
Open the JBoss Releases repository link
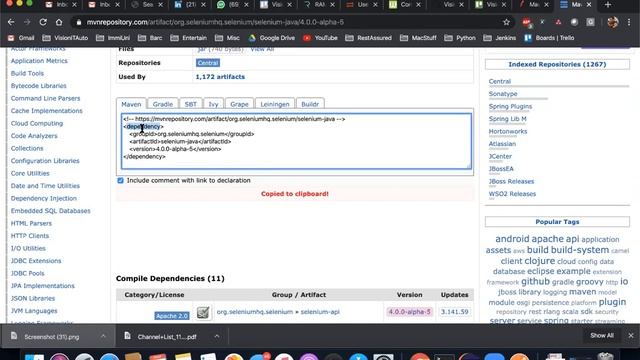click(511, 182)
